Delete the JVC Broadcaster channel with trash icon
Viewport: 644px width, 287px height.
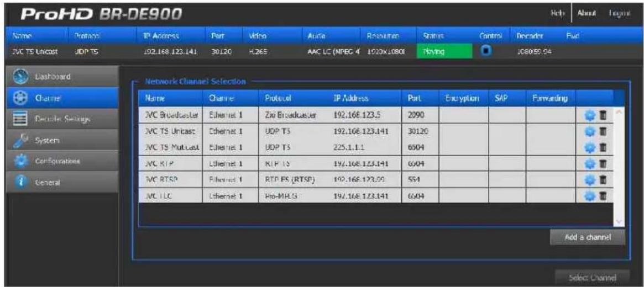point(602,115)
